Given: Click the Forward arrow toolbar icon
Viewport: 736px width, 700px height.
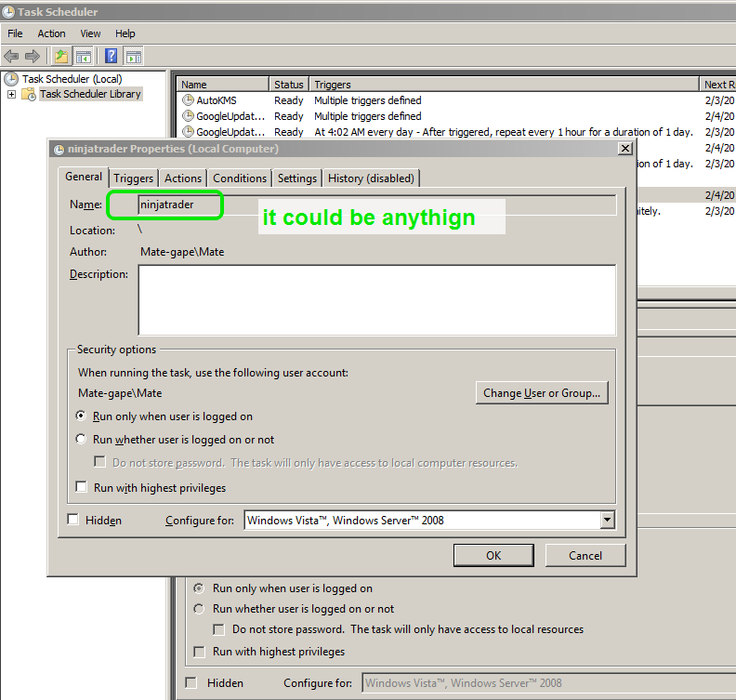Looking at the screenshot, I should tap(32, 57).
